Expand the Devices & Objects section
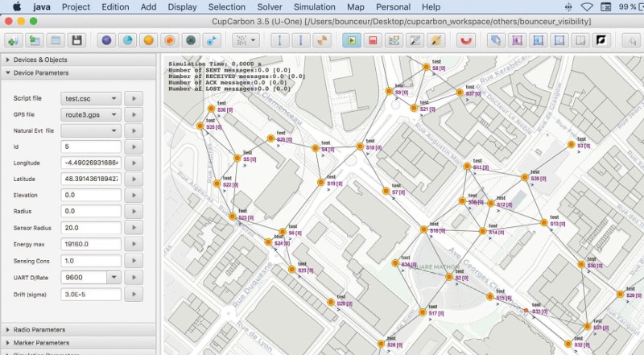This screenshot has width=644, height=355. pyautogui.click(x=39, y=60)
